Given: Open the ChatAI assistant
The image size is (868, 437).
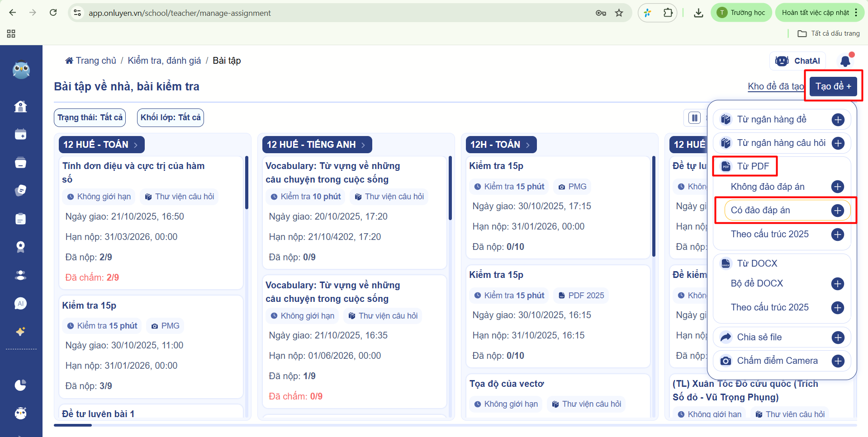Looking at the screenshot, I should coord(797,61).
